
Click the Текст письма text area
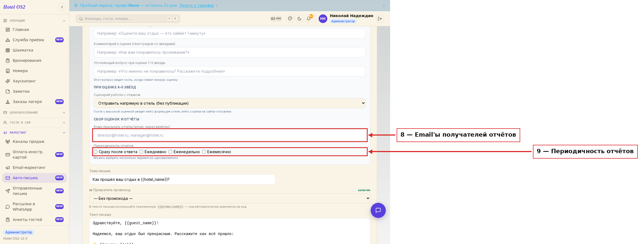[229, 231]
